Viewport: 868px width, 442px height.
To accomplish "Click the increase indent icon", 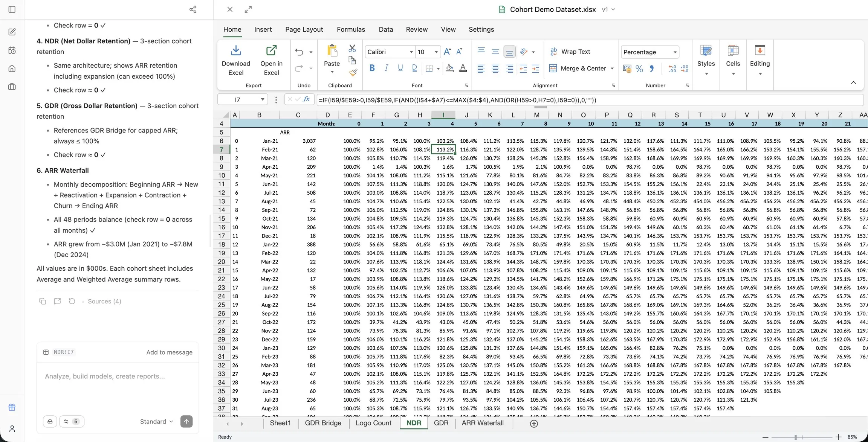I will tap(535, 69).
